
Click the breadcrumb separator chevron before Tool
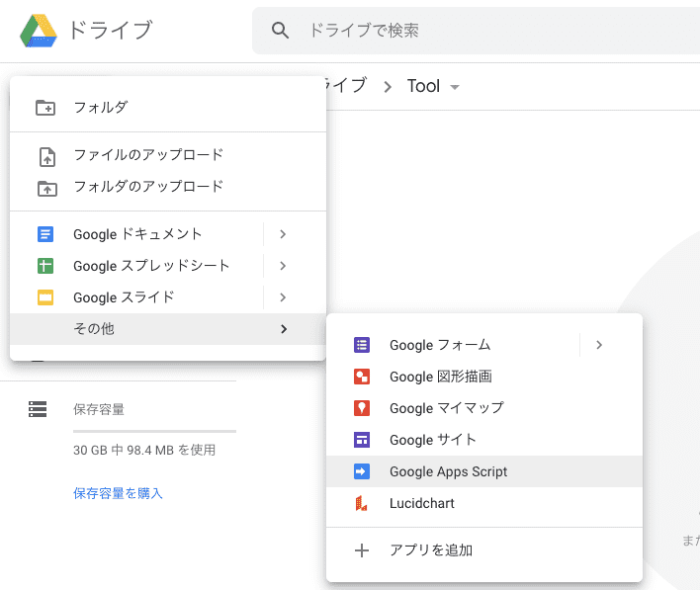click(x=388, y=87)
